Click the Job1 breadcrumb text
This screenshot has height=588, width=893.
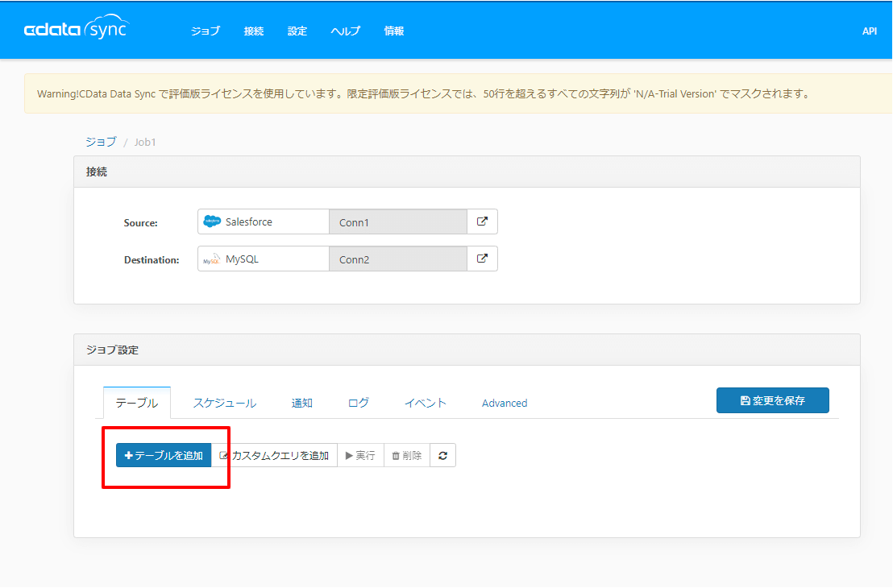tap(144, 142)
